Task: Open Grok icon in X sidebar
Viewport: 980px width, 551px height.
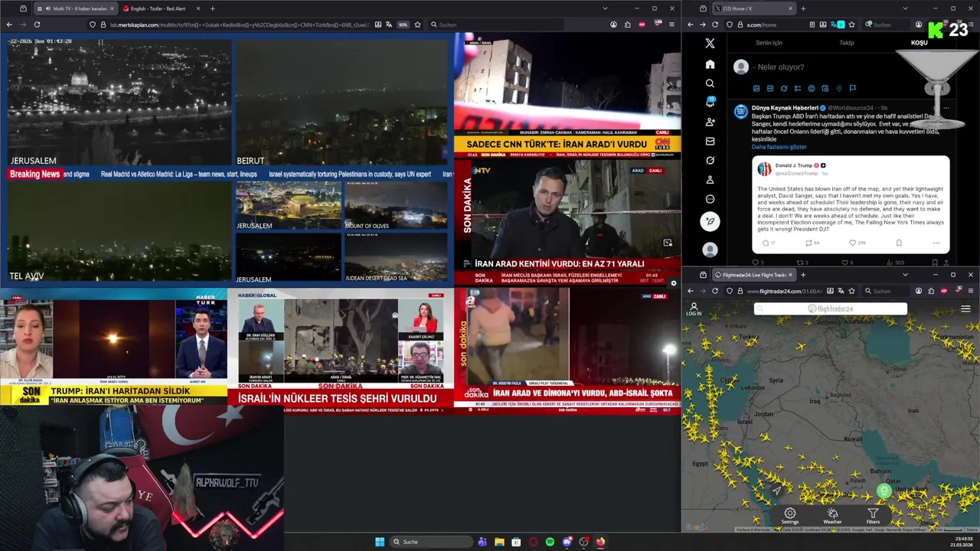Action: 710,161
